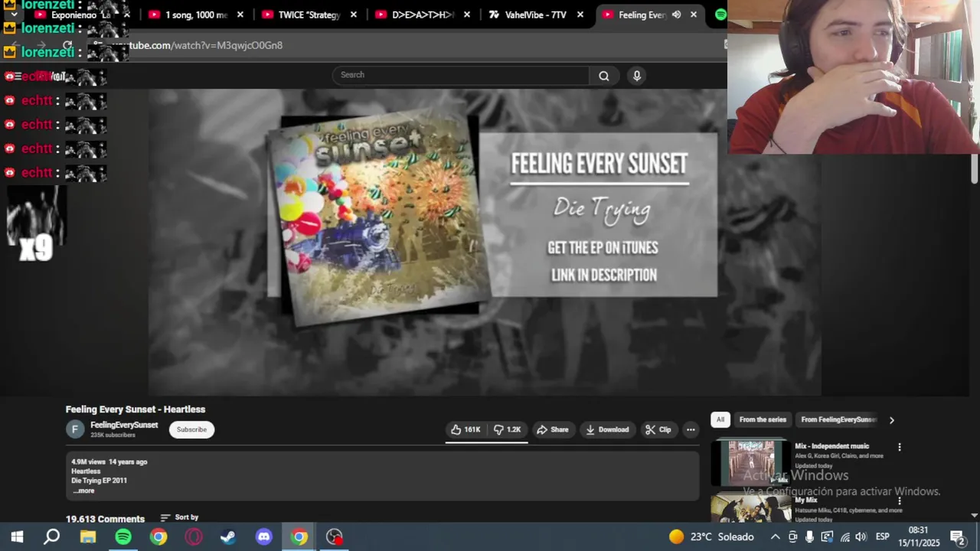The image size is (980, 551).
Task: Select the 'From the series' chip
Action: [763, 419]
